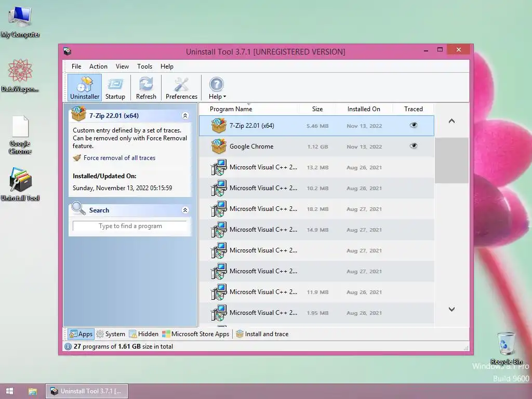
Task: Open Uninstall Tool desktop shortcut
Action: coord(20,184)
